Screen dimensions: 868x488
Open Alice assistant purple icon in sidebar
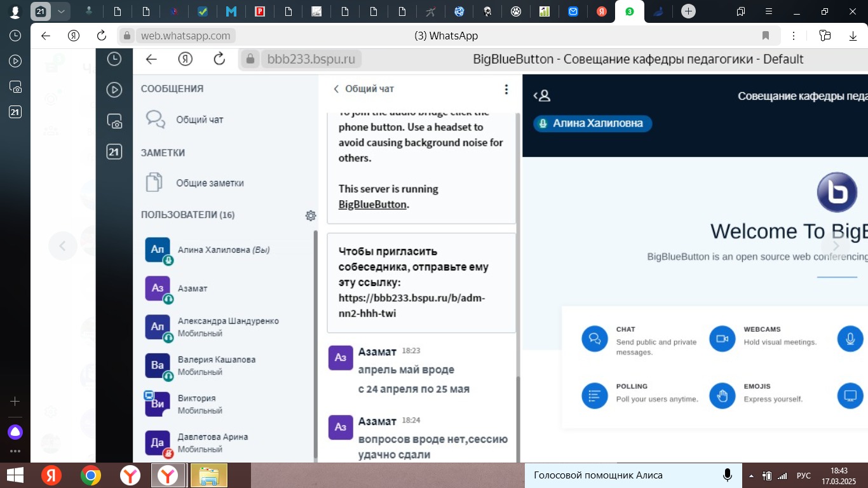(15, 432)
